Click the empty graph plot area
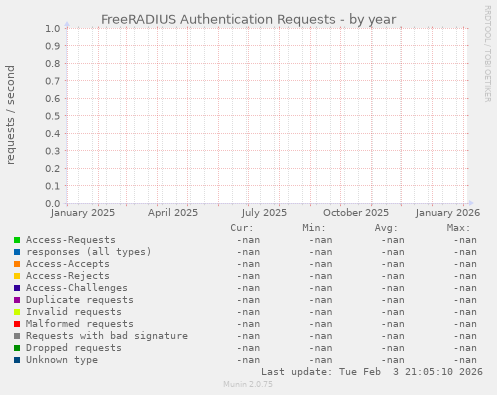Viewport: 497px width, 395px height. tap(267, 116)
